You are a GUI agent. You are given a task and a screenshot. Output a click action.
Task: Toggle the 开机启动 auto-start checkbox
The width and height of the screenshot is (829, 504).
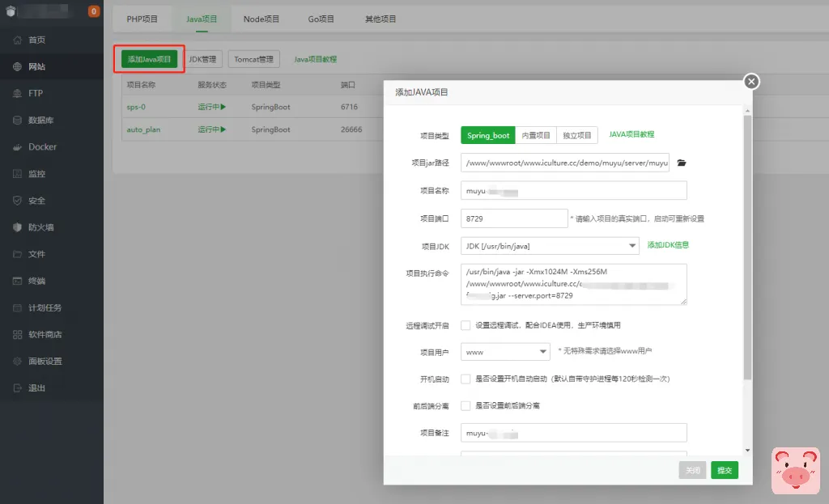[466, 379]
